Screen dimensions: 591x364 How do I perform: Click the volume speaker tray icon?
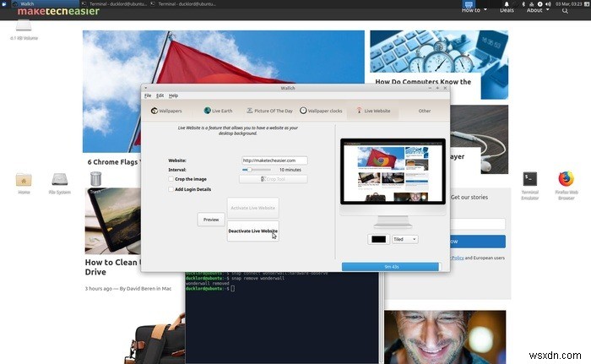click(548, 3)
